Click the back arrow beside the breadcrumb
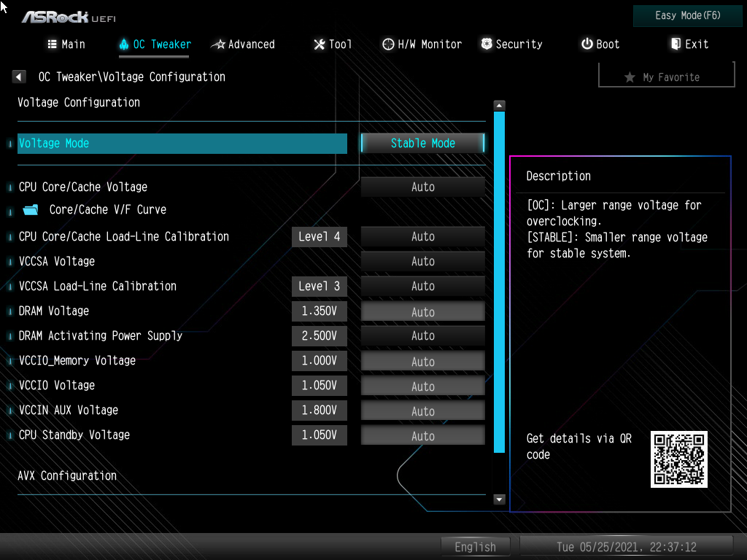The height and width of the screenshot is (560, 747). [18, 76]
